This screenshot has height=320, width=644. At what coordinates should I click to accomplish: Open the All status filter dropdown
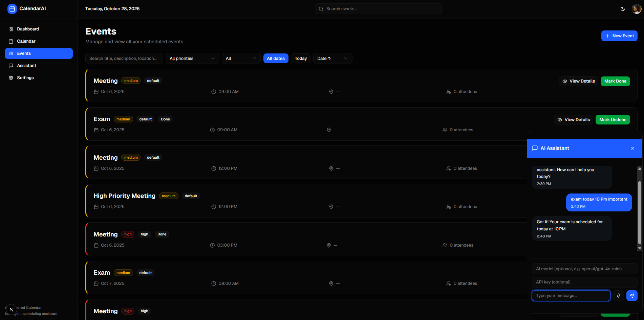click(x=241, y=59)
